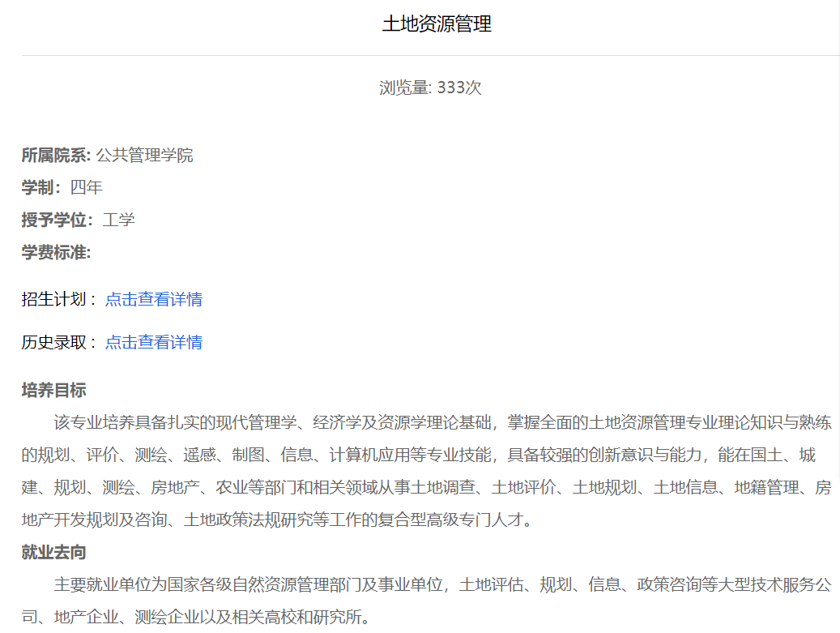The height and width of the screenshot is (633, 840).
Task: Click the 学制 label
Action: (41, 187)
